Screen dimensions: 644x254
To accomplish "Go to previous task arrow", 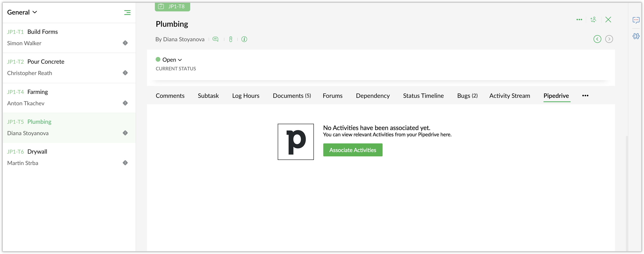I will click(597, 39).
